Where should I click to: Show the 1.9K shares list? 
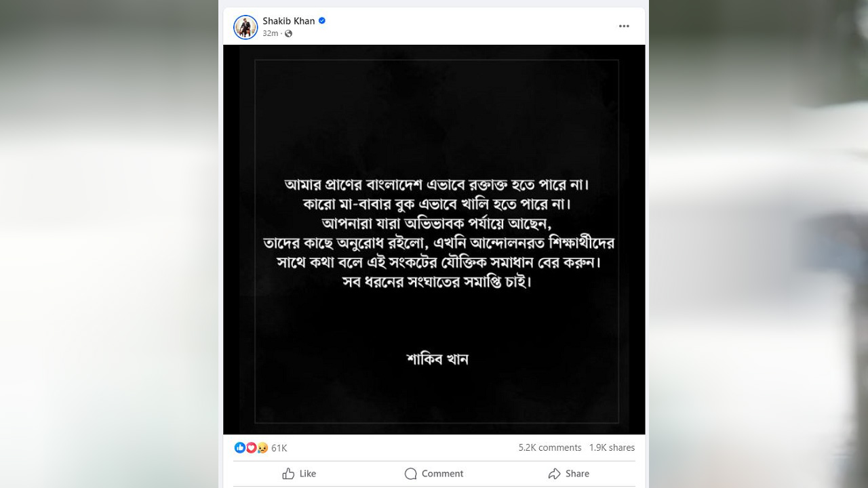coord(612,447)
